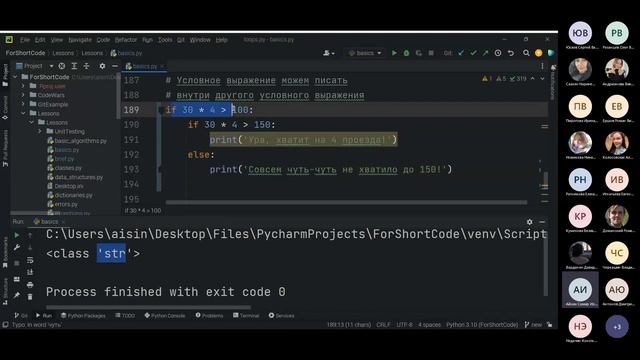Expand the CodeWars folder

click(x=23, y=95)
